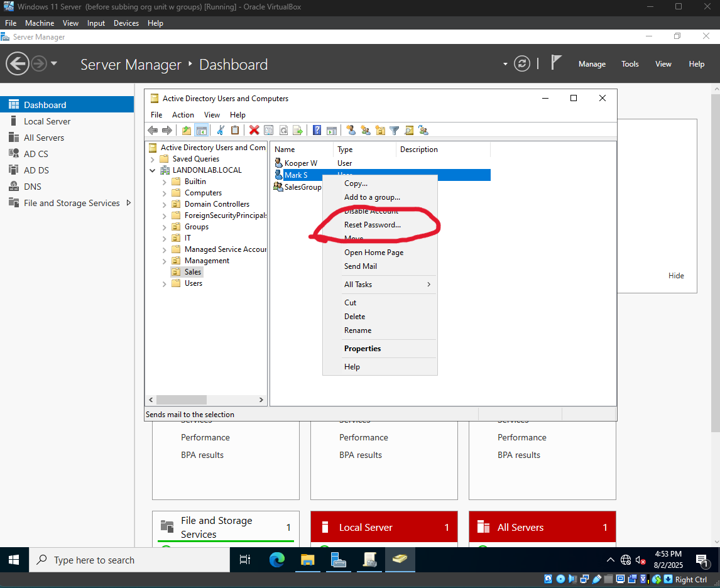
Task: Click the Task View taskbar icon
Action: pos(245,560)
